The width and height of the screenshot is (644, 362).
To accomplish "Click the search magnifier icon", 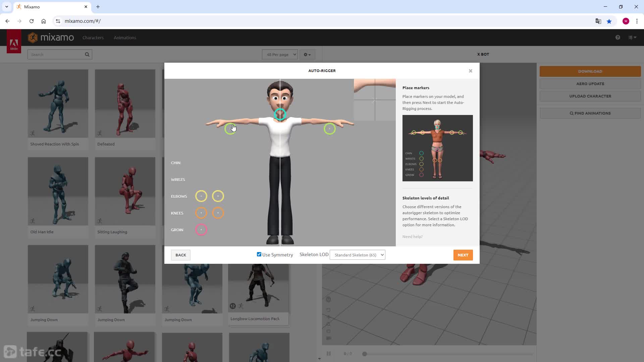I will tap(87, 54).
